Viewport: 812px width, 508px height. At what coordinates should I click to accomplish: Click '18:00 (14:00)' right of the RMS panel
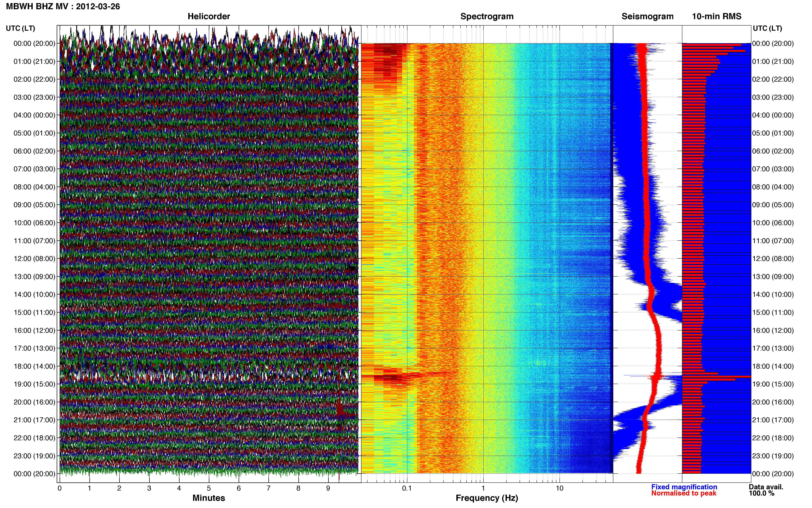pyautogui.click(x=773, y=366)
